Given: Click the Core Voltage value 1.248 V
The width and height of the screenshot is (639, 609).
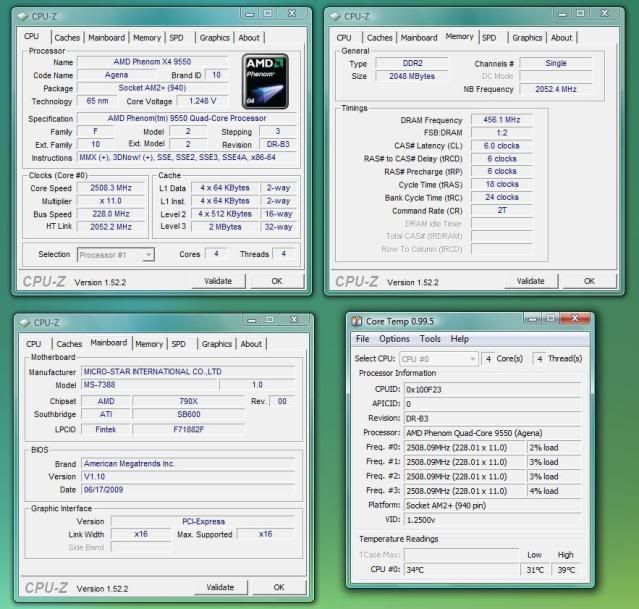Looking at the screenshot, I should pyautogui.click(x=203, y=101).
